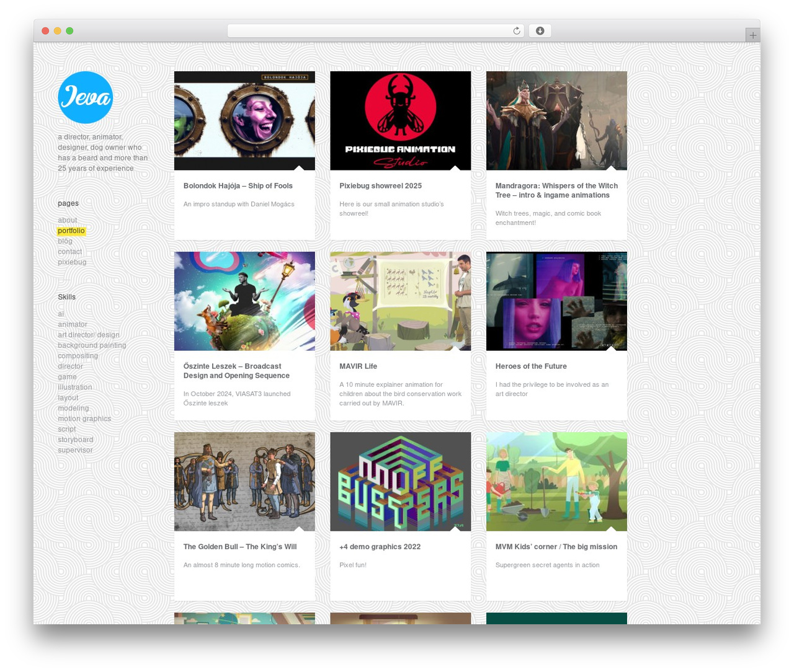
Task: Click the Pixiebug showreel 2025 title
Action: (x=380, y=186)
